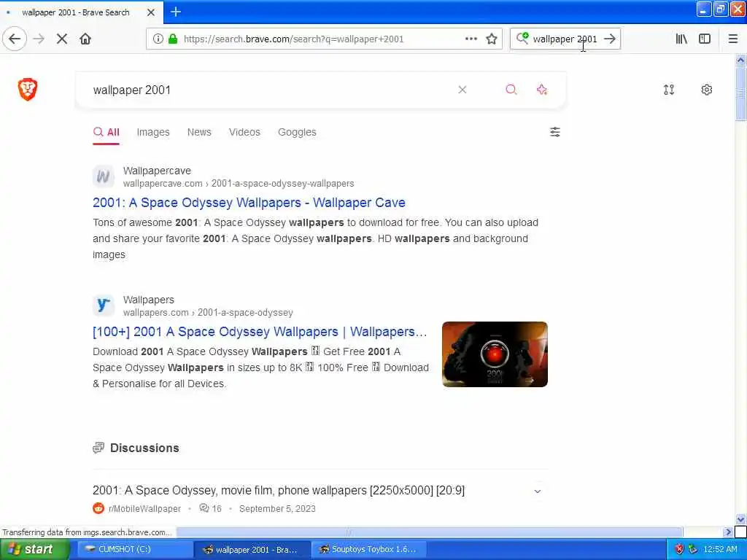
Task: Click the wallpapers.com breadcrumb URL
Action: pyautogui.click(x=208, y=312)
